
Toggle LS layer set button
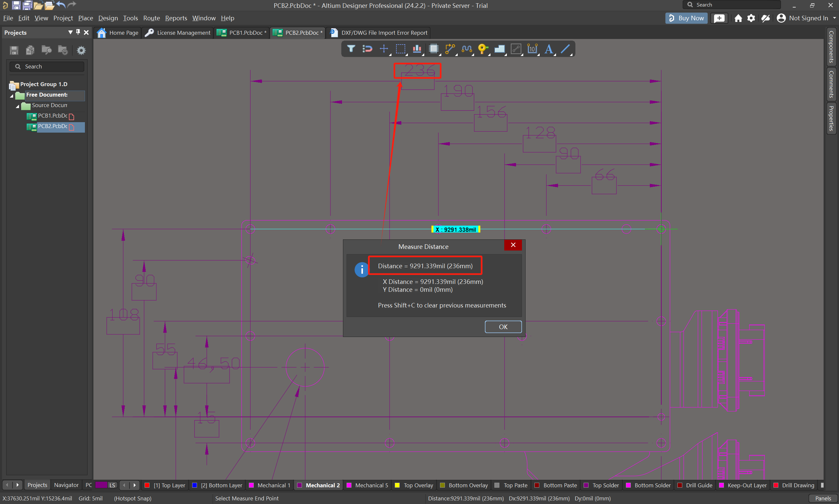(112, 485)
